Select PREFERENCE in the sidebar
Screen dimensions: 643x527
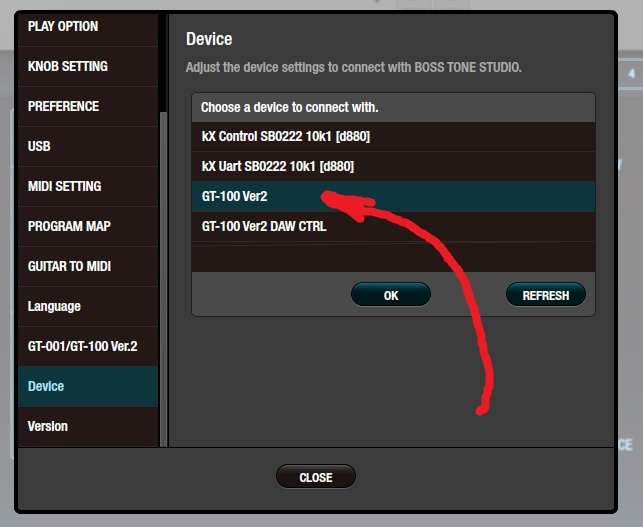point(88,106)
